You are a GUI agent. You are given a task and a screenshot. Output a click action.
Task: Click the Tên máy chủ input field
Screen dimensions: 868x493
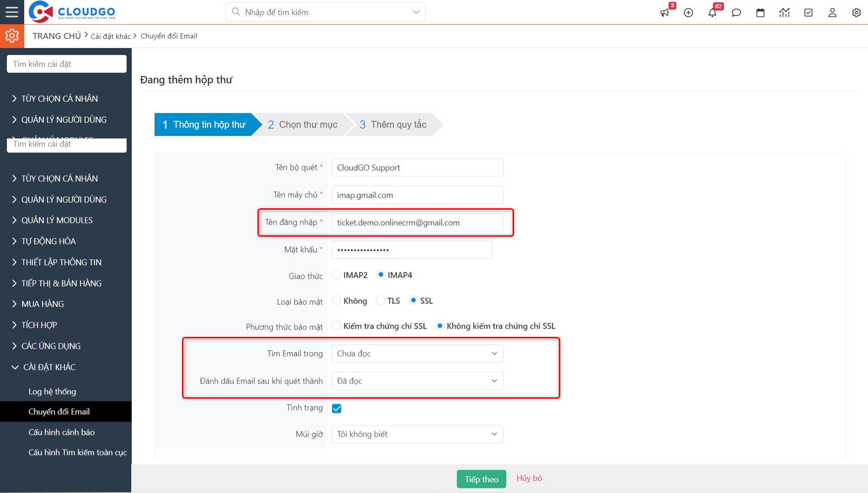(417, 195)
